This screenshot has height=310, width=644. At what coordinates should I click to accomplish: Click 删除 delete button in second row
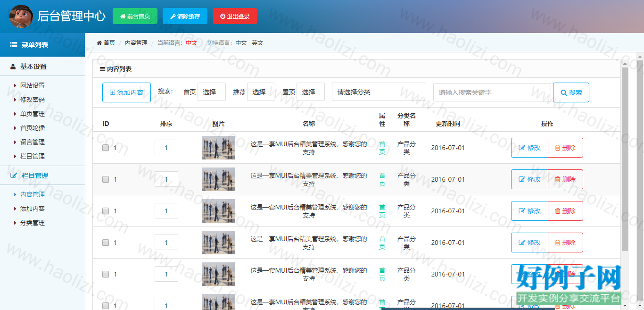coord(565,179)
